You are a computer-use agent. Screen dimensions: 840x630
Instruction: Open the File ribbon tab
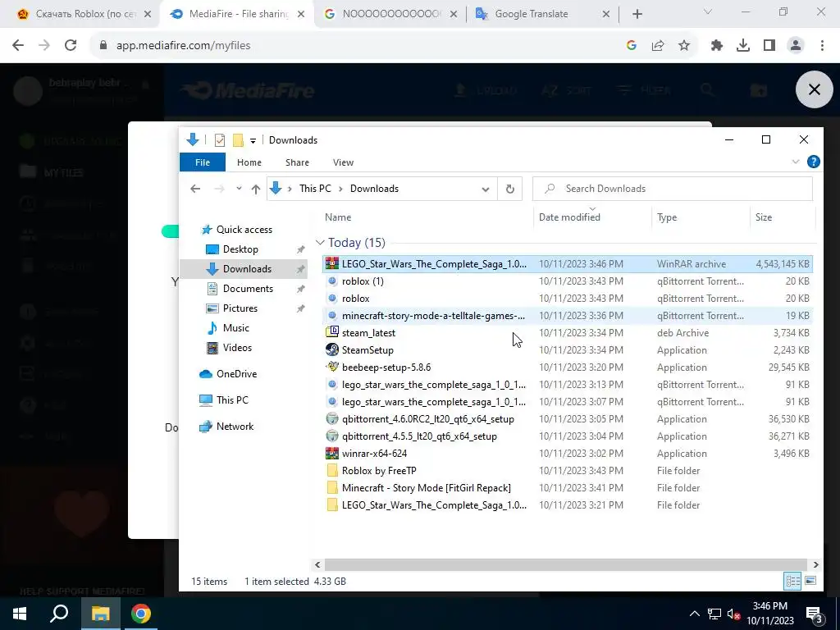click(203, 162)
